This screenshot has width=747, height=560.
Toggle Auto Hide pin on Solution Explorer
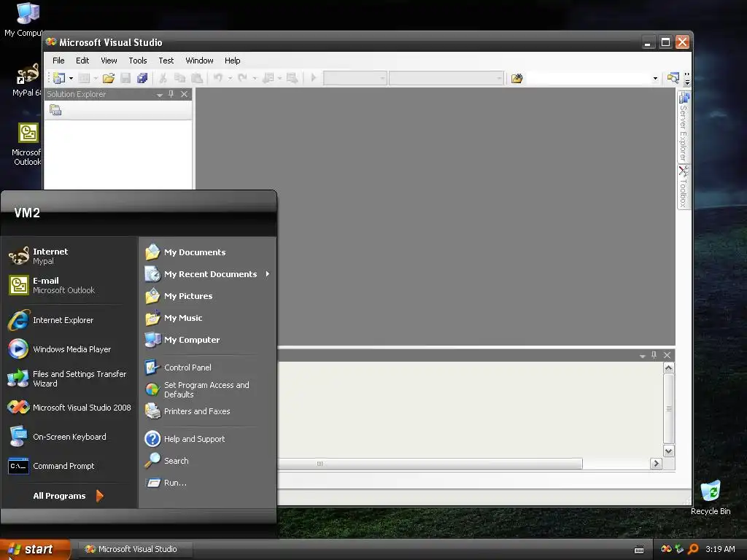click(x=171, y=94)
